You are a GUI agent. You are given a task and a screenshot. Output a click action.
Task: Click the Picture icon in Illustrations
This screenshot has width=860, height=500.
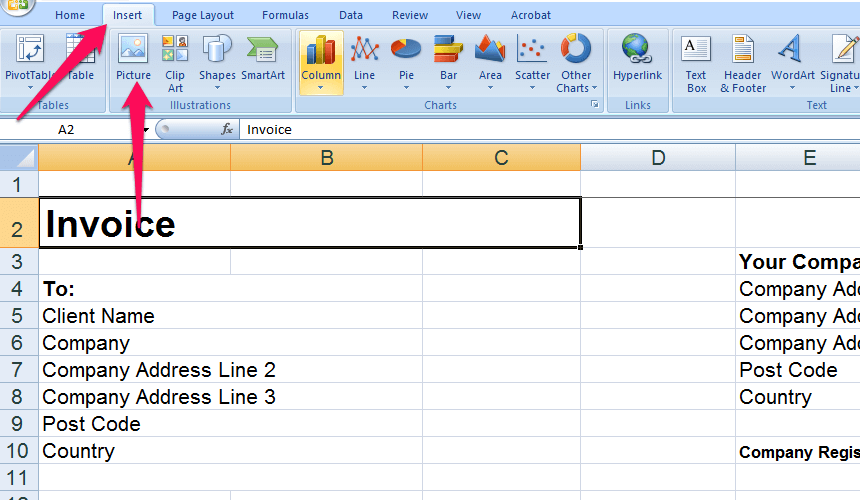[x=133, y=59]
